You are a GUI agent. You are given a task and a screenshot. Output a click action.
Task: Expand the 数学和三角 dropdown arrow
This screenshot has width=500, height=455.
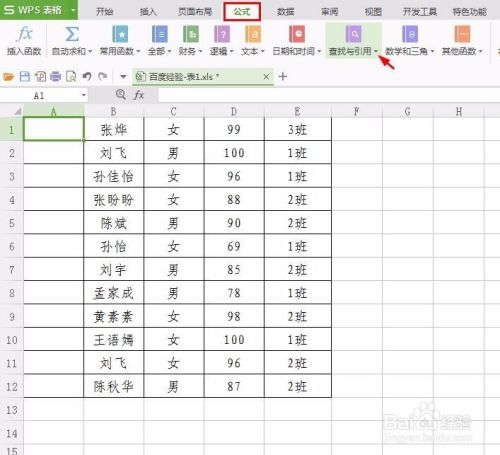[432, 52]
